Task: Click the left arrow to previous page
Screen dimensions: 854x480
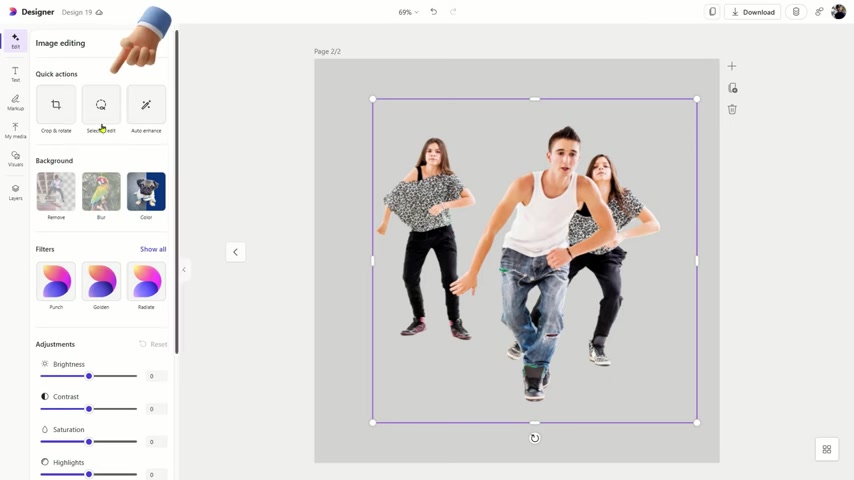Action: tap(235, 252)
